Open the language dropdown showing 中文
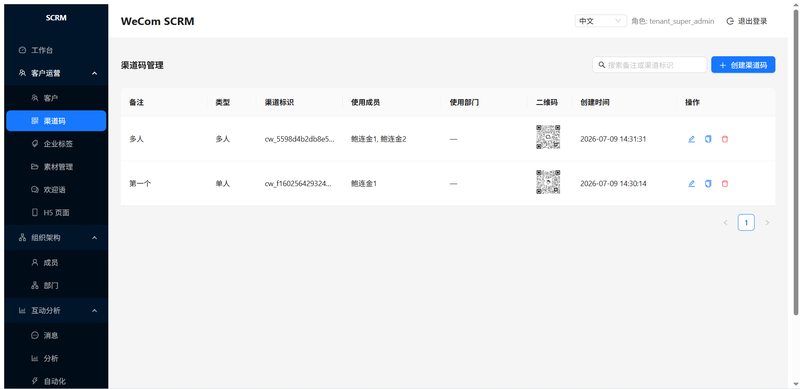This screenshot has height=389, width=800. click(x=601, y=21)
